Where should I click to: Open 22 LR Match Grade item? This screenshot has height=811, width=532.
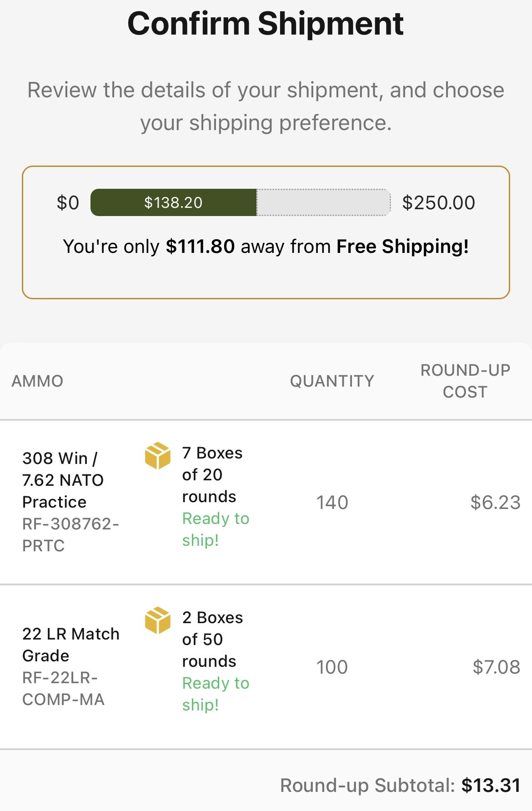point(71,645)
